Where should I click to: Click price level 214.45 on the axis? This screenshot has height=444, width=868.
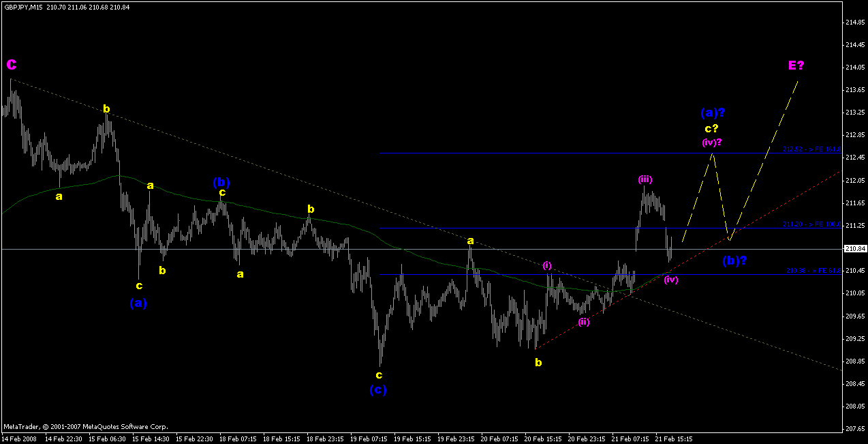pos(856,45)
